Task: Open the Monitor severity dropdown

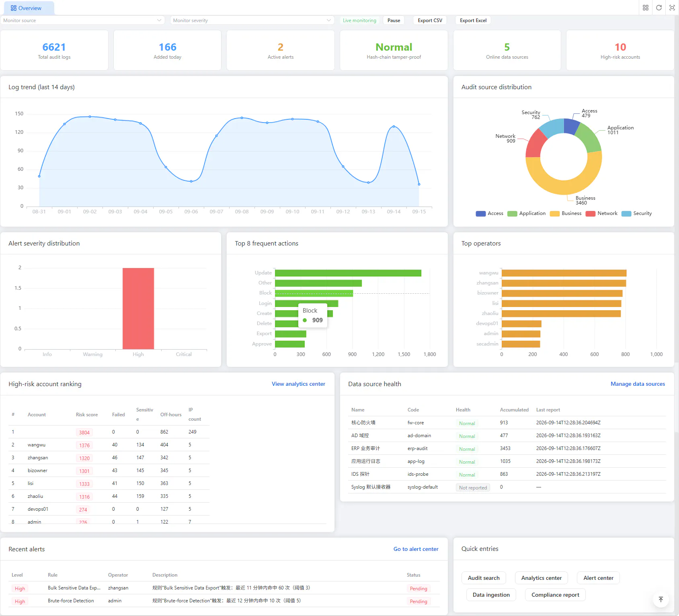Action: click(252, 20)
